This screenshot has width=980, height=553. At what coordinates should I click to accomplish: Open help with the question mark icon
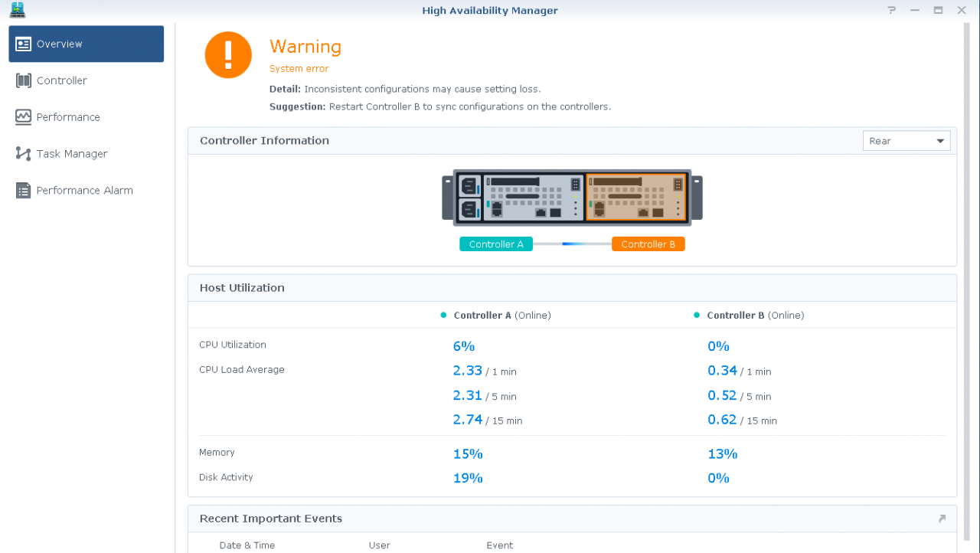click(x=891, y=11)
